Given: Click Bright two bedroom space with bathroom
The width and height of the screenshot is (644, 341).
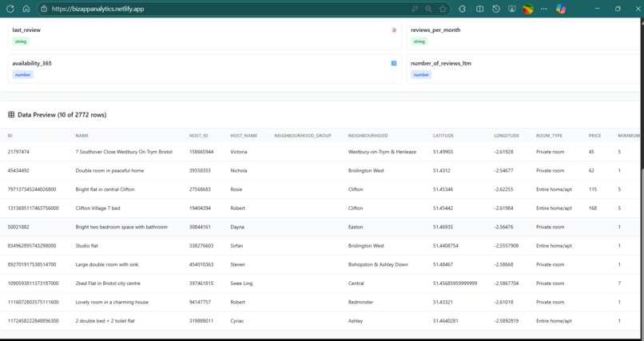Looking at the screenshot, I should point(121,227).
